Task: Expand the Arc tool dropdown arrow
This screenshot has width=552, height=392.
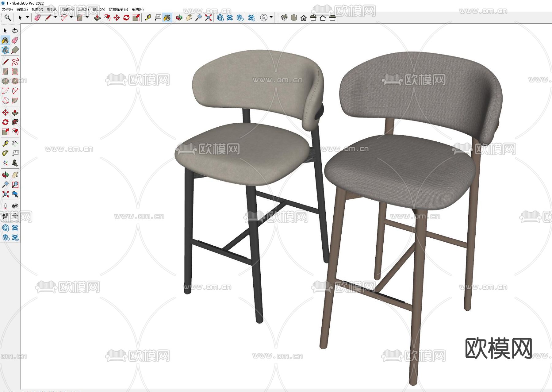Action: tap(71, 17)
